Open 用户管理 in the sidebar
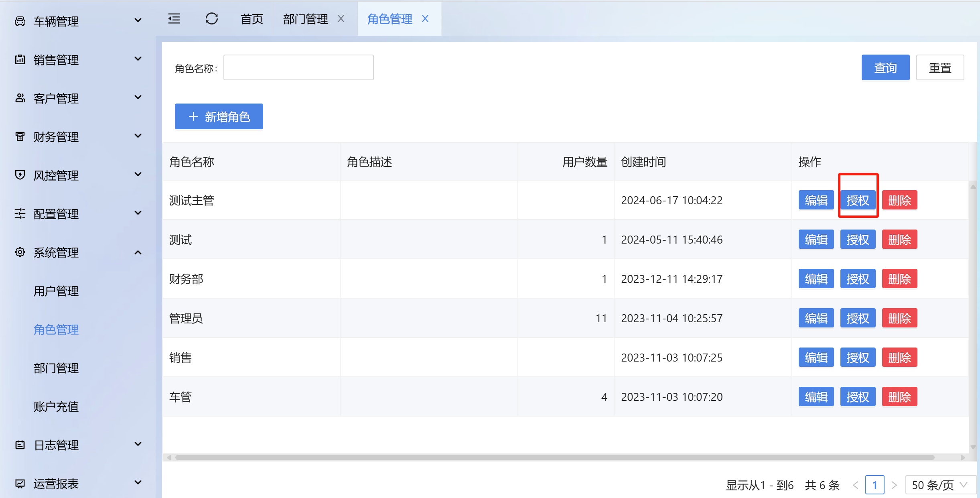980x498 pixels. pyautogui.click(x=56, y=291)
